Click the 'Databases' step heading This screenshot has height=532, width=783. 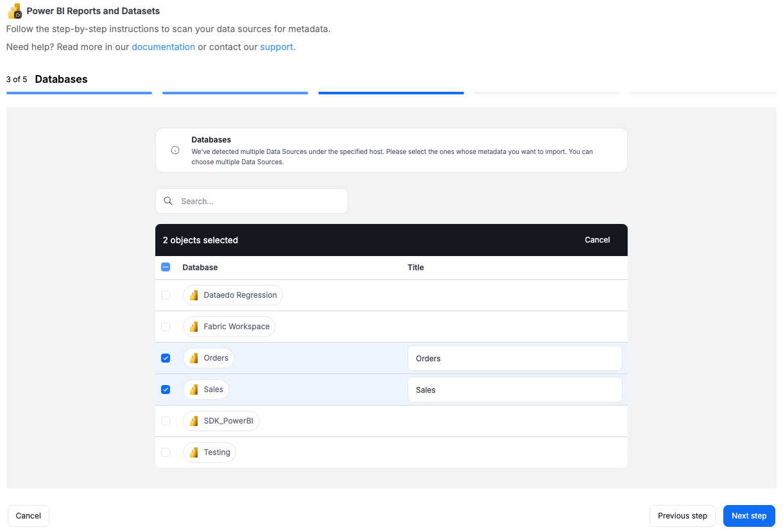click(x=61, y=80)
